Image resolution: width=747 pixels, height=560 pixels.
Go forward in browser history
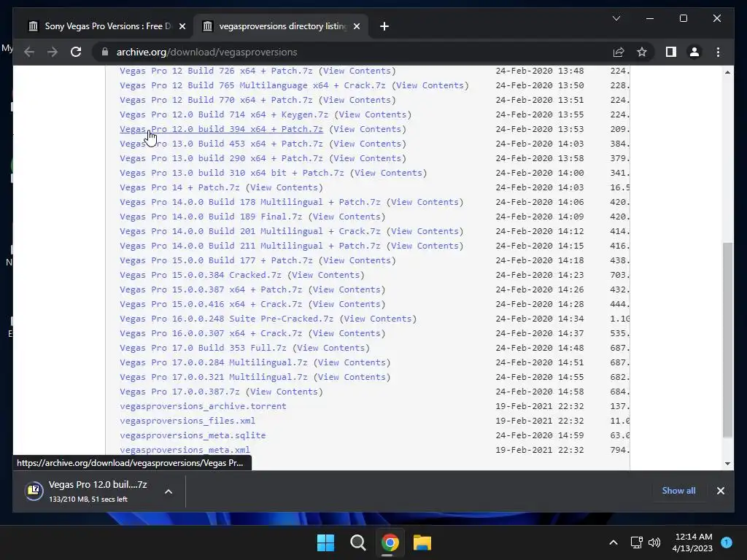pos(53,52)
